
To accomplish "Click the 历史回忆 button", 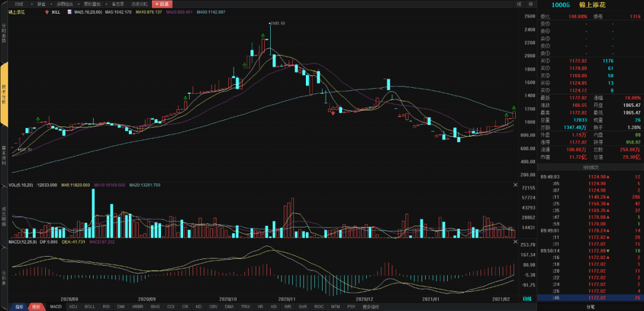I will click(x=139, y=4).
